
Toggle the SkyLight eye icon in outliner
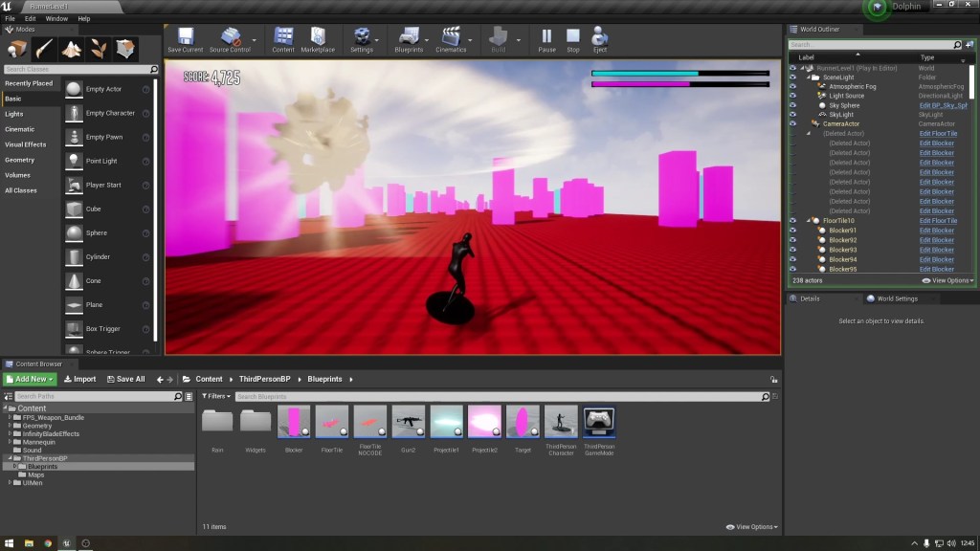pyautogui.click(x=792, y=115)
